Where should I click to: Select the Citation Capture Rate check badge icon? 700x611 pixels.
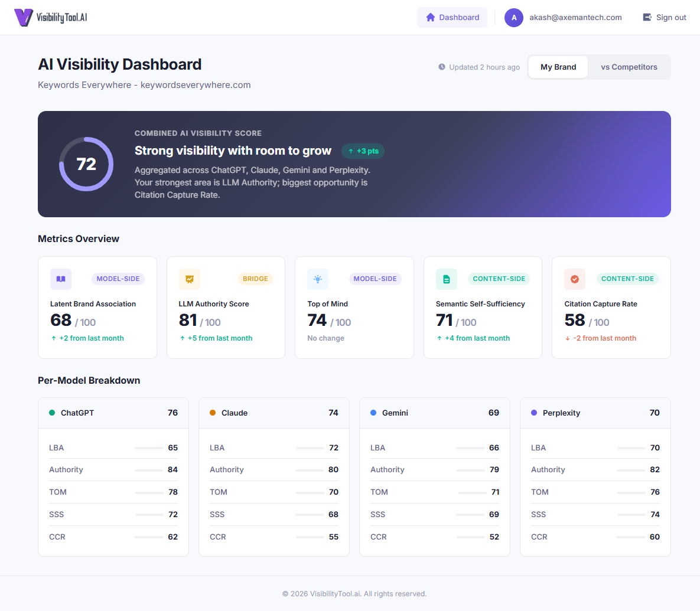pyautogui.click(x=575, y=279)
